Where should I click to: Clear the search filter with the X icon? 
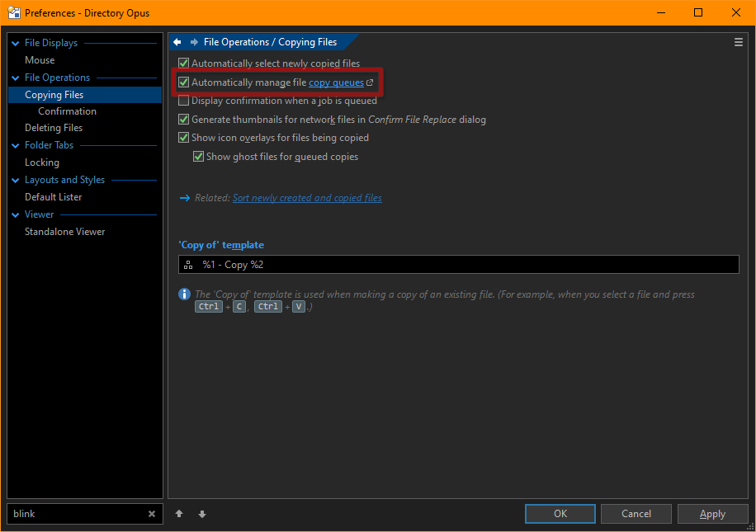click(x=152, y=514)
